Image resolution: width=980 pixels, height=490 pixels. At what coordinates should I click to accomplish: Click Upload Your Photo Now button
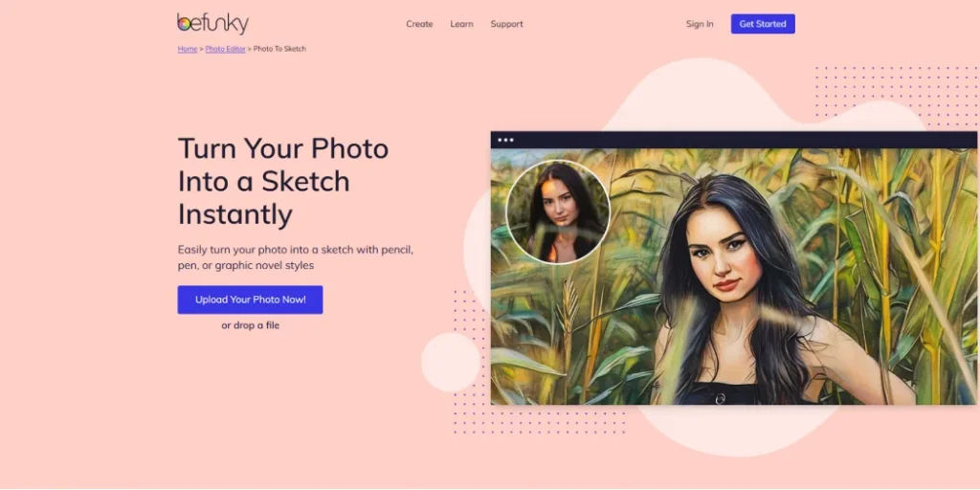coord(250,300)
